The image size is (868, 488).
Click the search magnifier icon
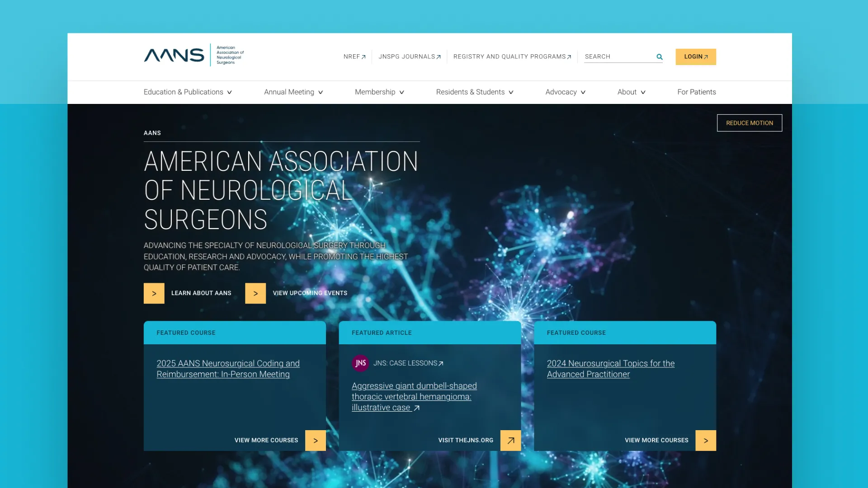[660, 57]
